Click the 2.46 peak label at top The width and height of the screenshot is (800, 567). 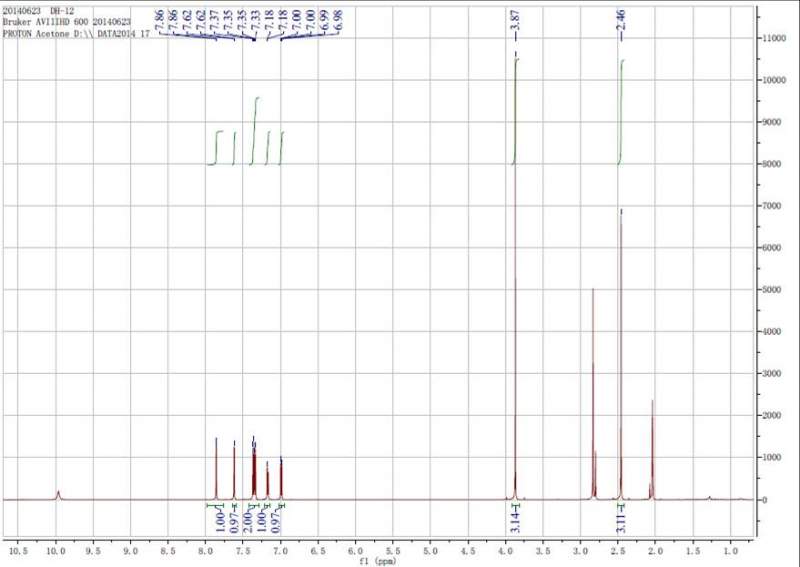(621, 20)
